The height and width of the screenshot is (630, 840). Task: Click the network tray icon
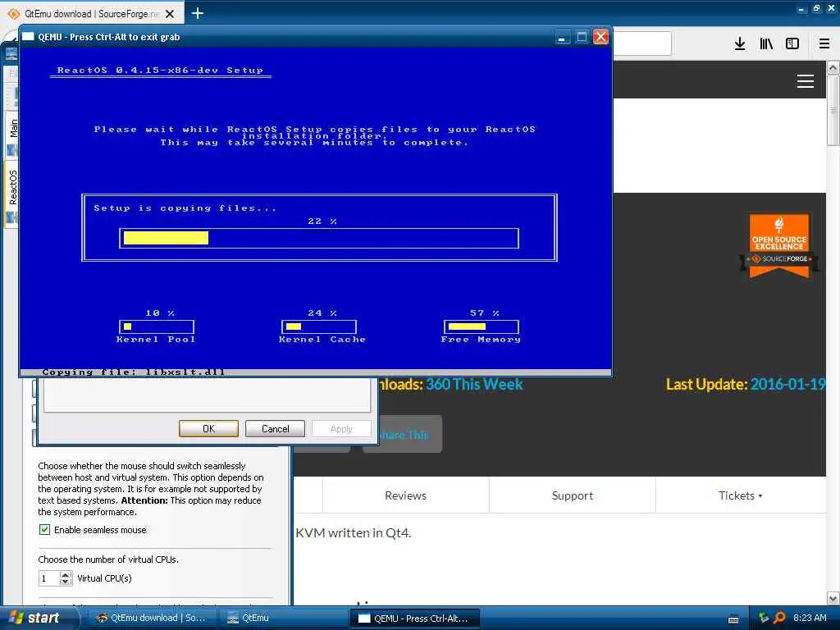click(764, 618)
